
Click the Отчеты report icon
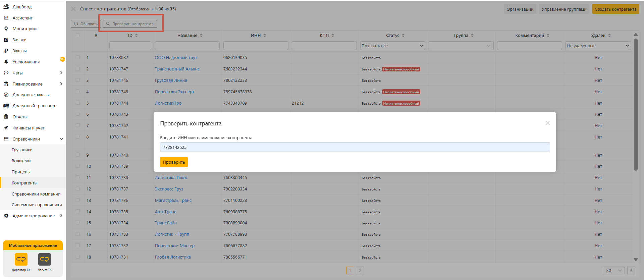point(6,117)
